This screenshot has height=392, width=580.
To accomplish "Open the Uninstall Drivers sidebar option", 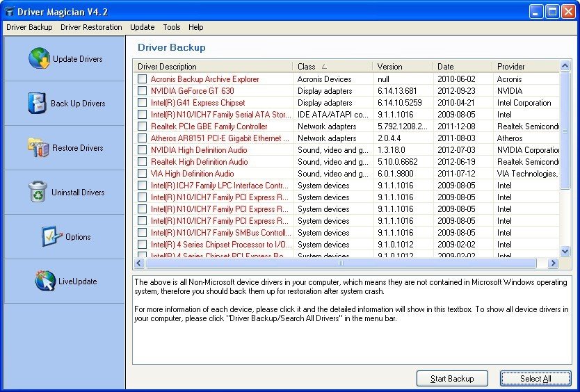I will [x=65, y=192].
